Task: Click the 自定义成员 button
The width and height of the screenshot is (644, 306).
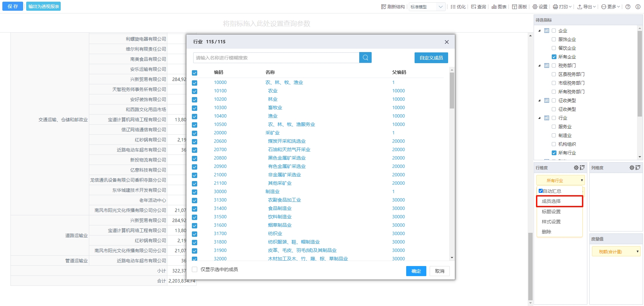Action: click(431, 58)
